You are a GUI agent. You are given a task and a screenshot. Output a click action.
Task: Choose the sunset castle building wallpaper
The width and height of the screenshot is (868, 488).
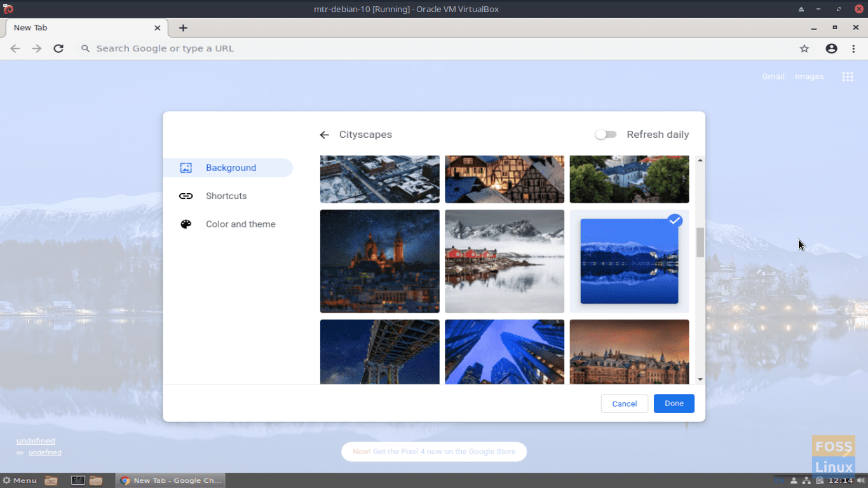[629, 352]
